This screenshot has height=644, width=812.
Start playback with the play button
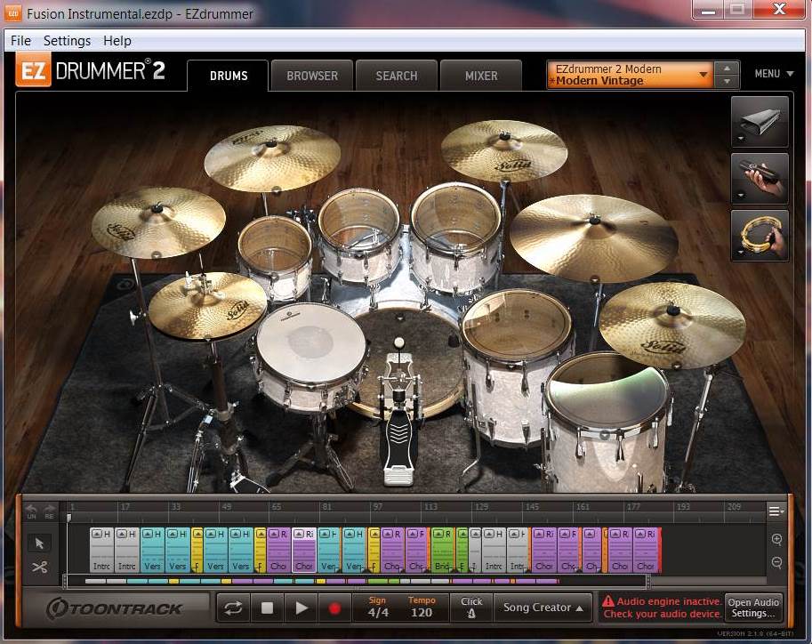[301, 608]
